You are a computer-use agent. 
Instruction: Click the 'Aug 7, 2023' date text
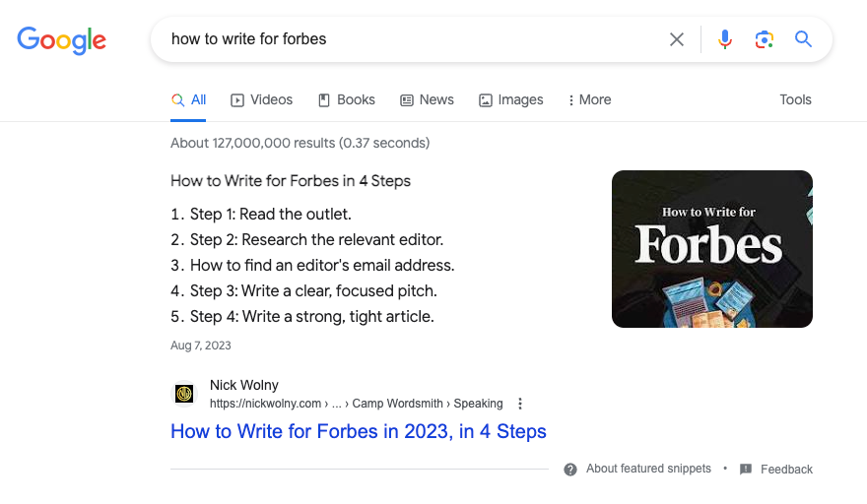[x=201, y=346]
